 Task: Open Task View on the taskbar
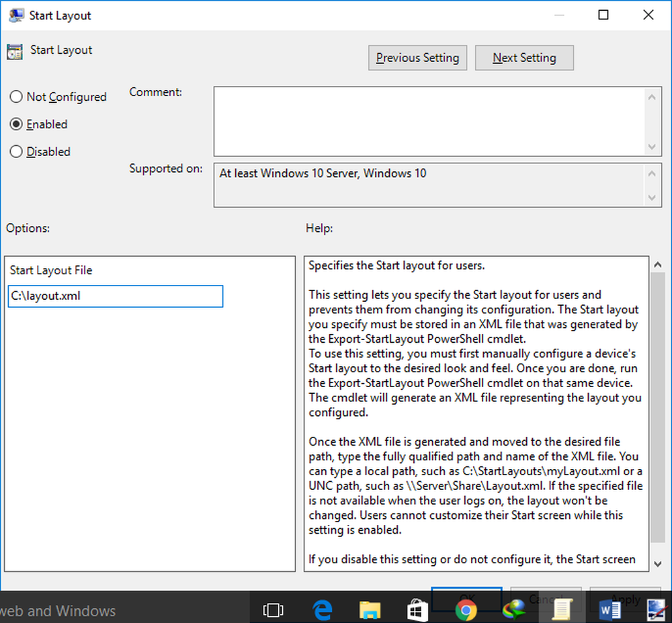tap(273, 610)
